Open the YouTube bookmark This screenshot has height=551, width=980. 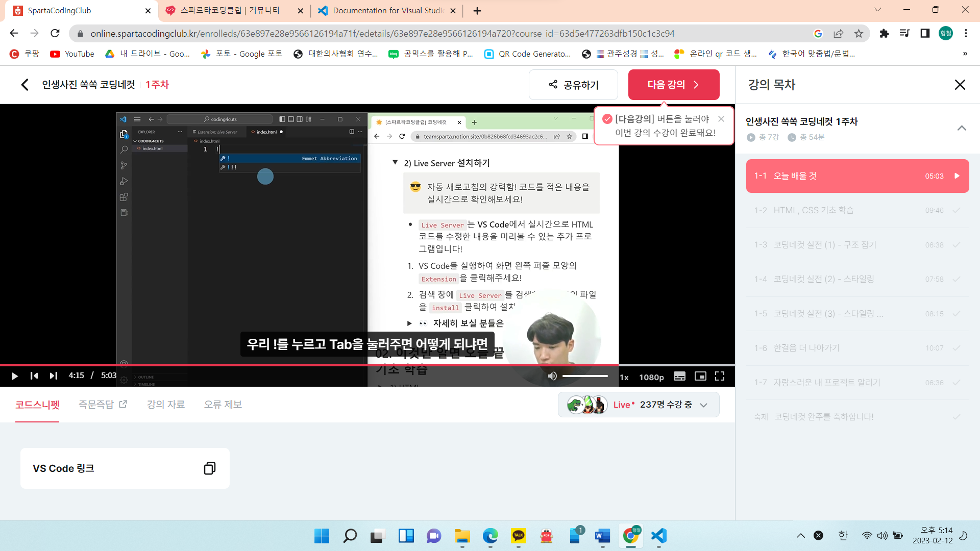pos(72,54)
